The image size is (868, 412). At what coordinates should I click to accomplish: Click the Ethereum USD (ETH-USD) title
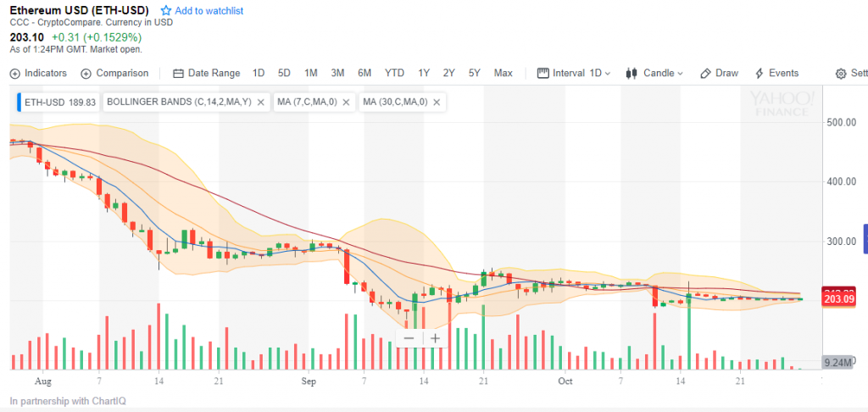(80, 10)
